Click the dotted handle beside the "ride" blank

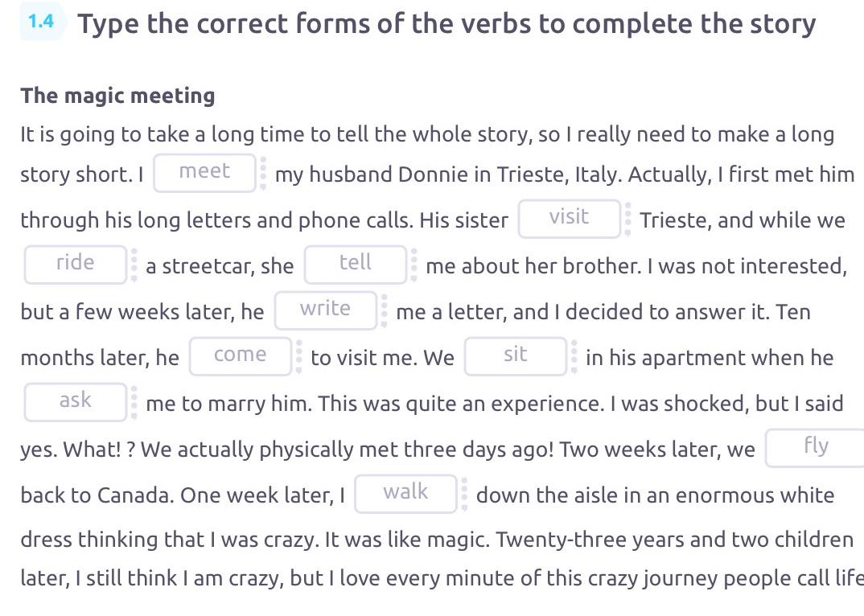tap(133, 264)
